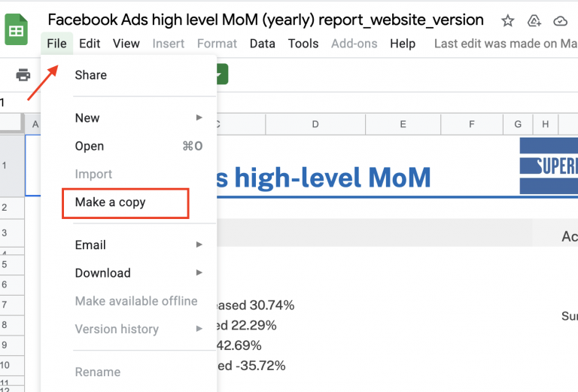Click the print icon in toolbar
Screen dimensions: 578x392
click(23, 74)
